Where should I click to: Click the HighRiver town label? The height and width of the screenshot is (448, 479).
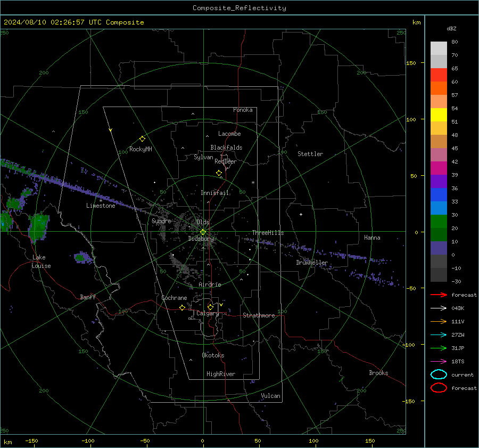point(221,374)
